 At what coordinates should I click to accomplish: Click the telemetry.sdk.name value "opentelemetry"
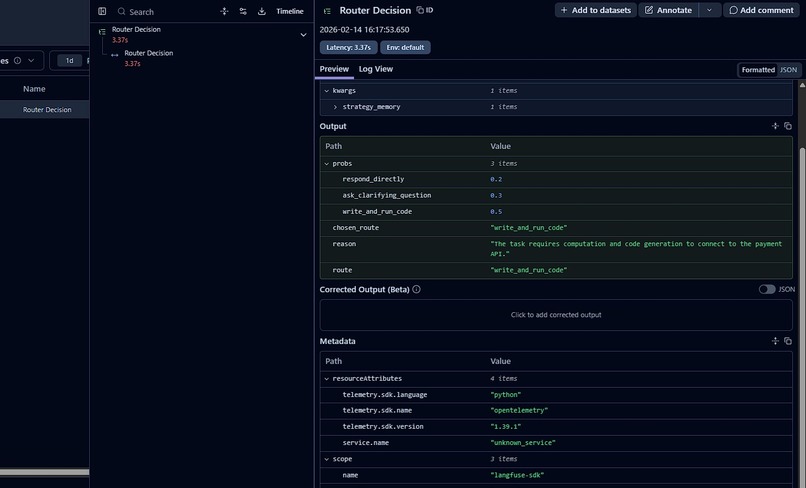(x=519, y=410)
